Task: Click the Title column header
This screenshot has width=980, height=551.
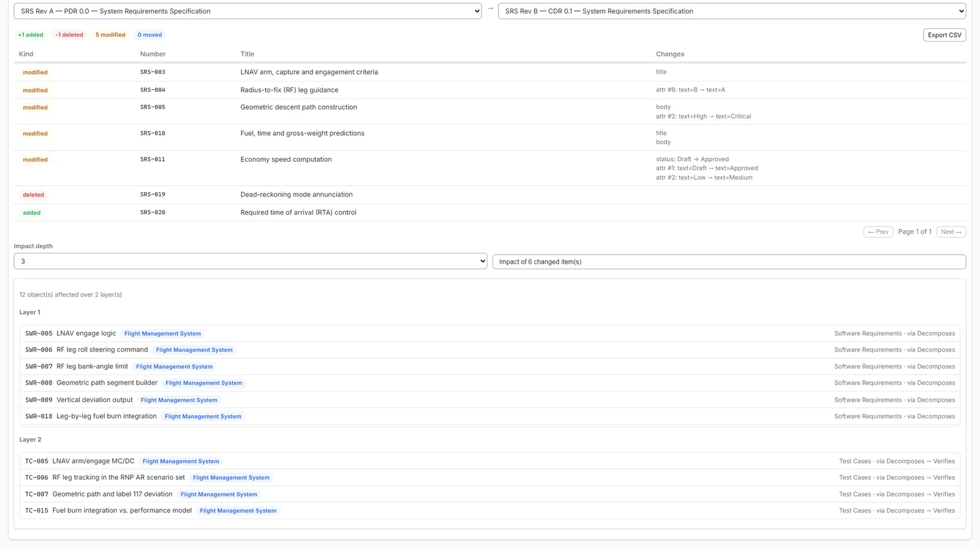Action: click(x=247, y=54)
